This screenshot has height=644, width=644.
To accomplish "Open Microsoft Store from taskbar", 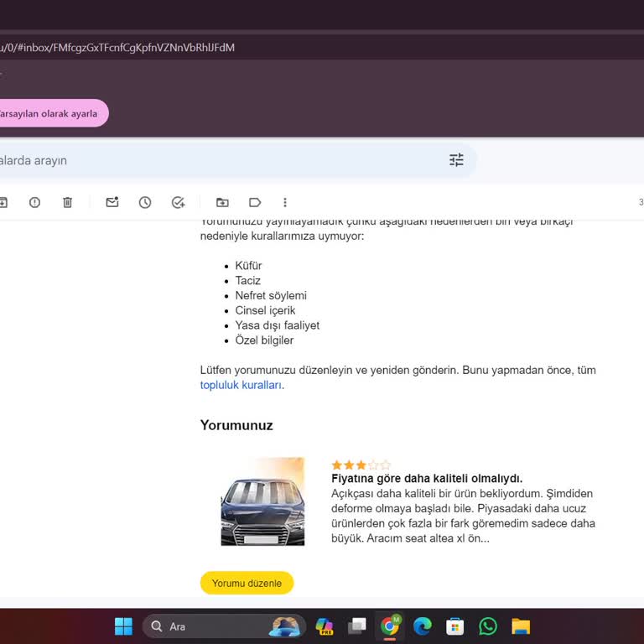I will click(x=455, y=626).
